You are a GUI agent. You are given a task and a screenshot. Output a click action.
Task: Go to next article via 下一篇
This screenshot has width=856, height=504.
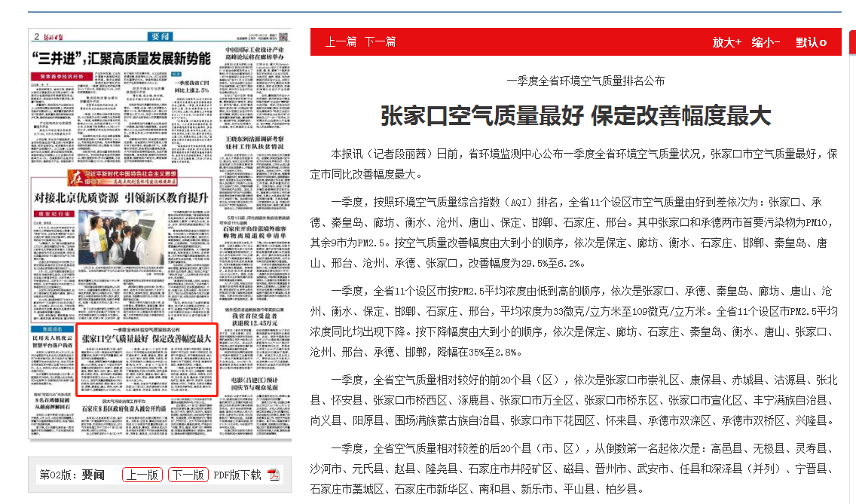click(x=380, y=41)
